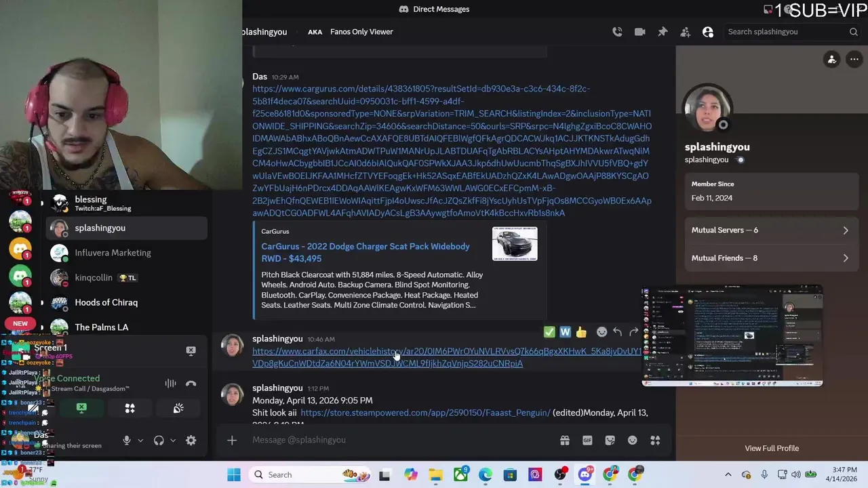Click the search magnifier icon
Screen dimensions: 868x488
(854, 32)
